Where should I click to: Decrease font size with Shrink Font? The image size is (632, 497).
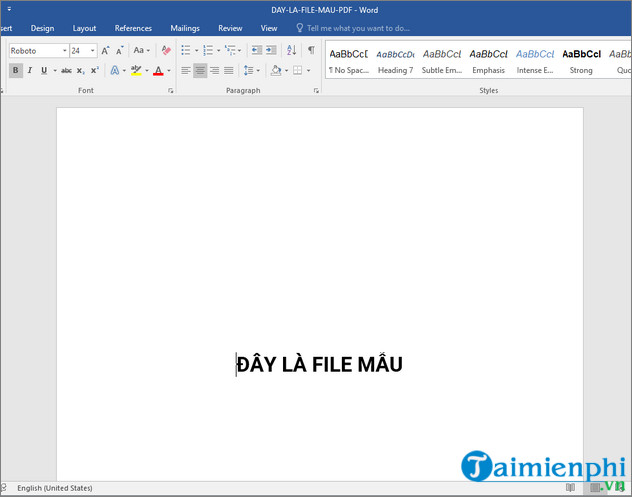point(119,50)
